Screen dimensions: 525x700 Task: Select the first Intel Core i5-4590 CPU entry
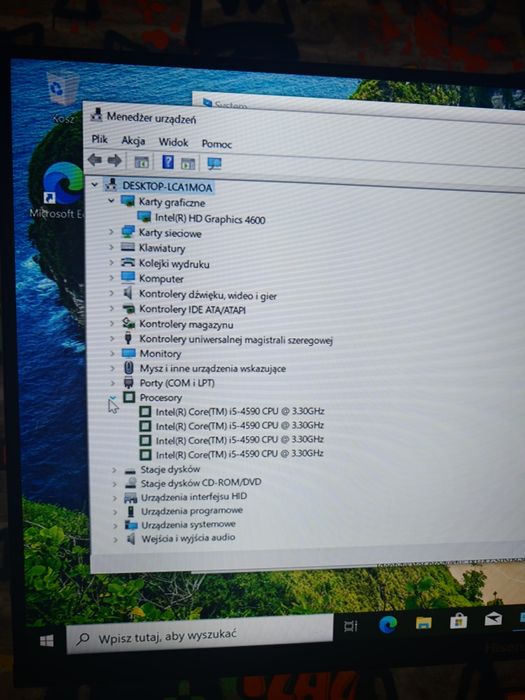click(x=239, y=411)
